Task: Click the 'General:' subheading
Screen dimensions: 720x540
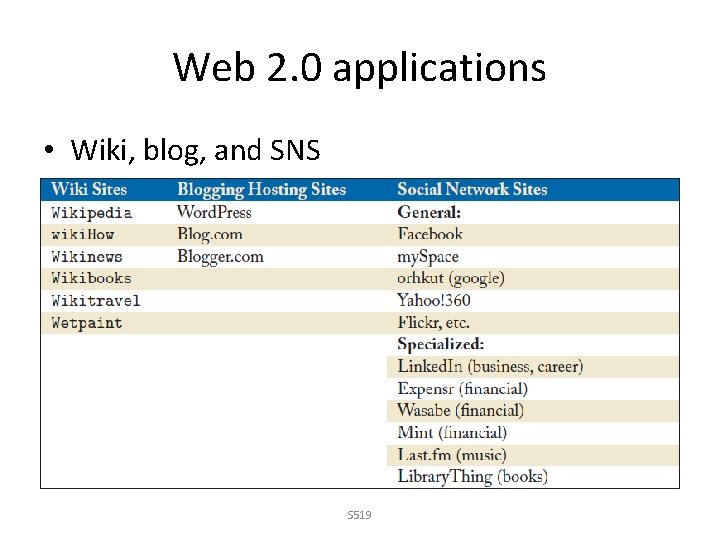Action: click(429, 212)
